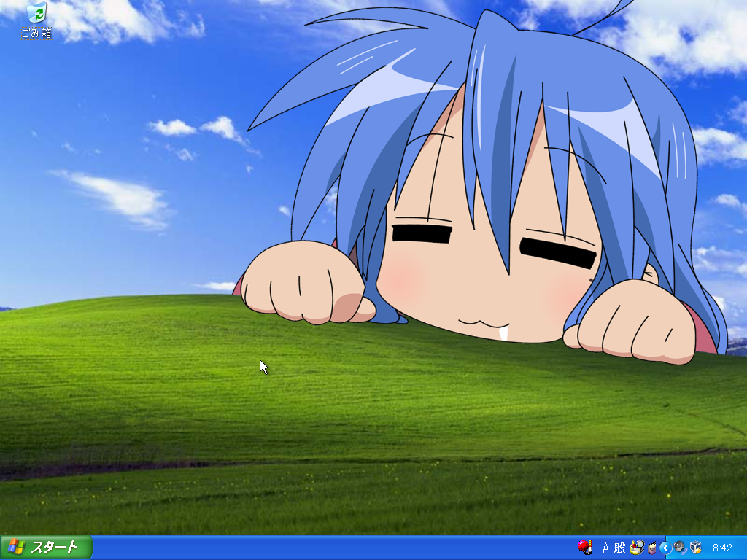The height and width of the screenshot is (560, 747).
Task: Click the VirtualBox cube tray icon
Action: pos(695,547)
